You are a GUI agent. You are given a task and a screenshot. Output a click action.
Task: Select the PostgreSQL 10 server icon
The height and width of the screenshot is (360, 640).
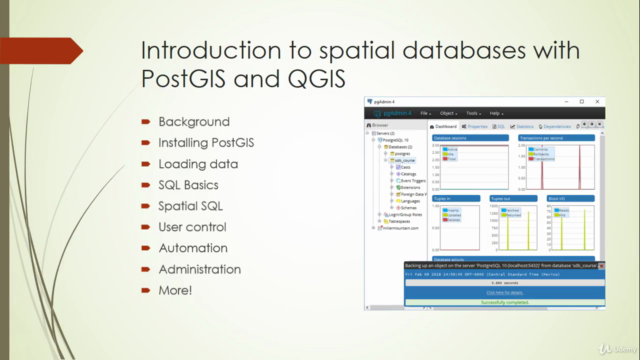(x=380, y=140)
